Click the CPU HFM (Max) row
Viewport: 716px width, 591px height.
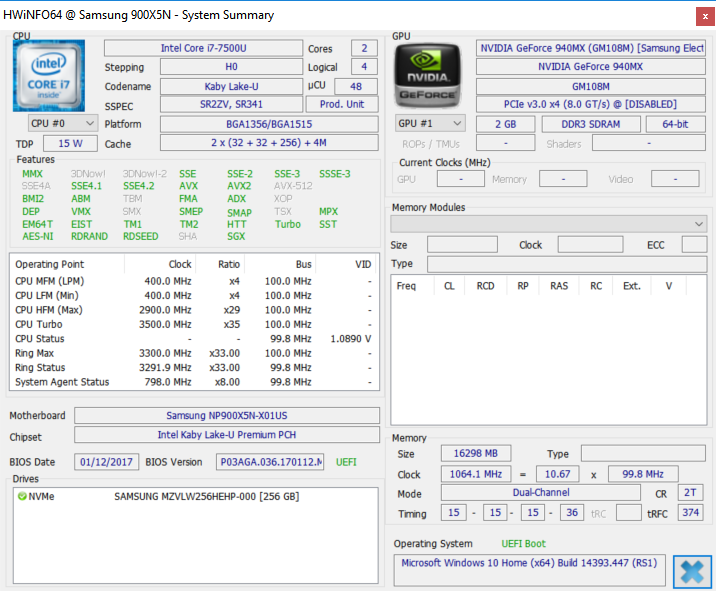click(194, 310)
